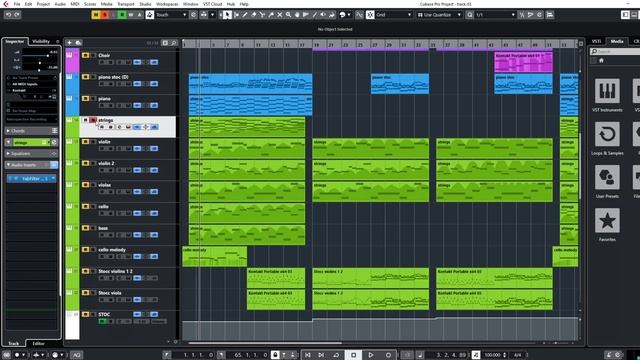Collapse the green strings inspector section
The width and height of the screenshot is (640, 360).
tap(8, 142)
